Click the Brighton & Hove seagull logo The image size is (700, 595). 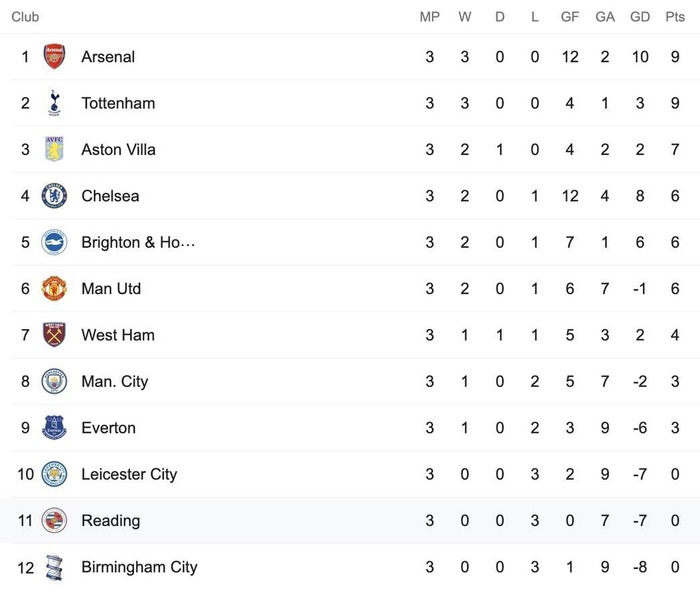pos(54,242)
